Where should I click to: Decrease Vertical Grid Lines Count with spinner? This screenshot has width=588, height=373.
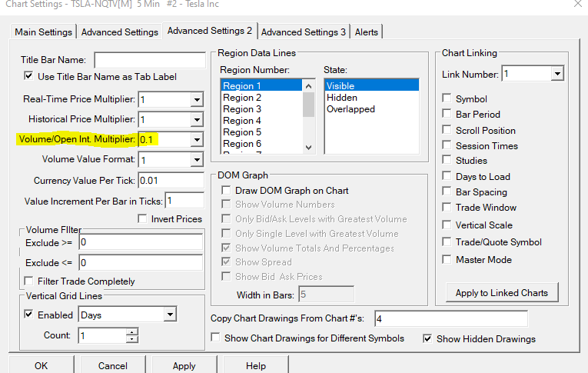tap(132, 339)
